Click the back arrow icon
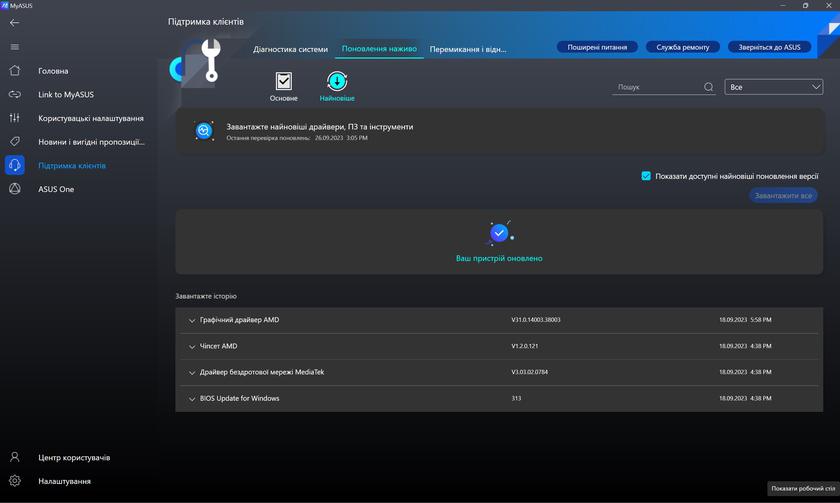 click(x=14, y=22)
